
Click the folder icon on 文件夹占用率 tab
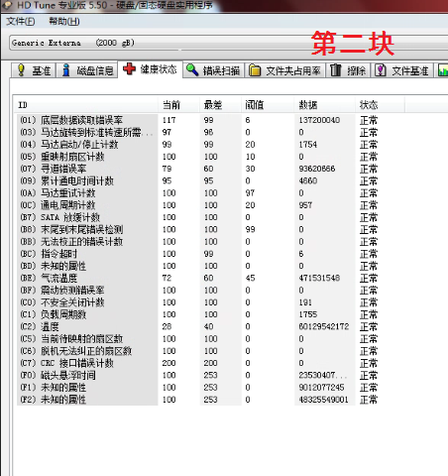255,70
